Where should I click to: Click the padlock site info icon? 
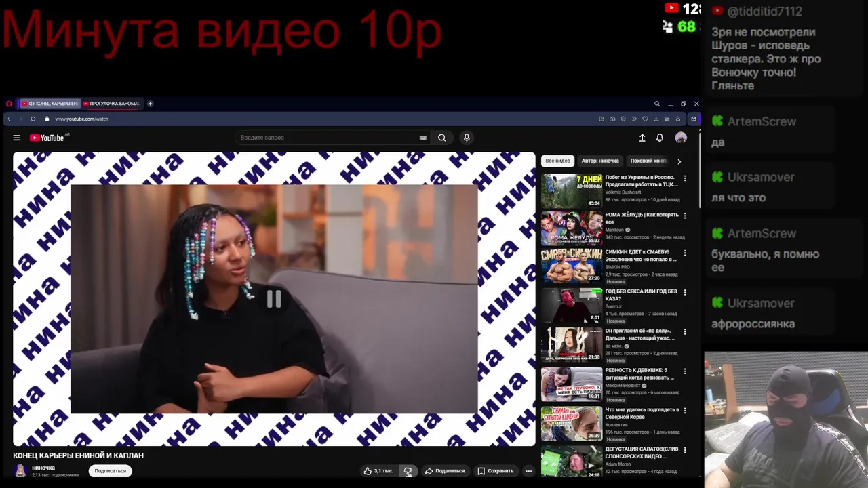click(x=47, y=119)
